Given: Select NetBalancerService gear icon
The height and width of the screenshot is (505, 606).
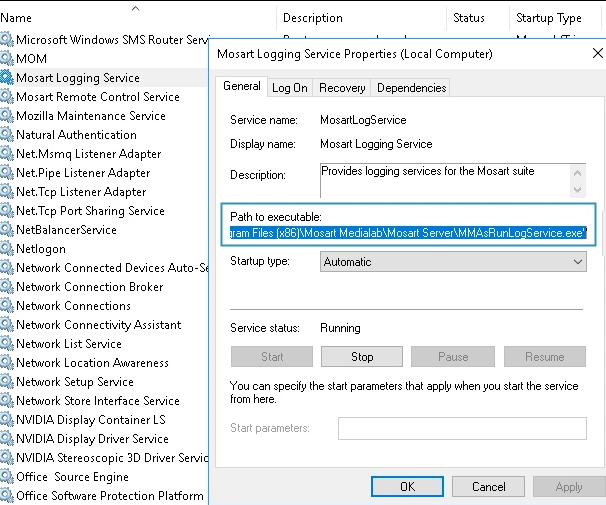Looking at the screenshot, I should 7,230.
